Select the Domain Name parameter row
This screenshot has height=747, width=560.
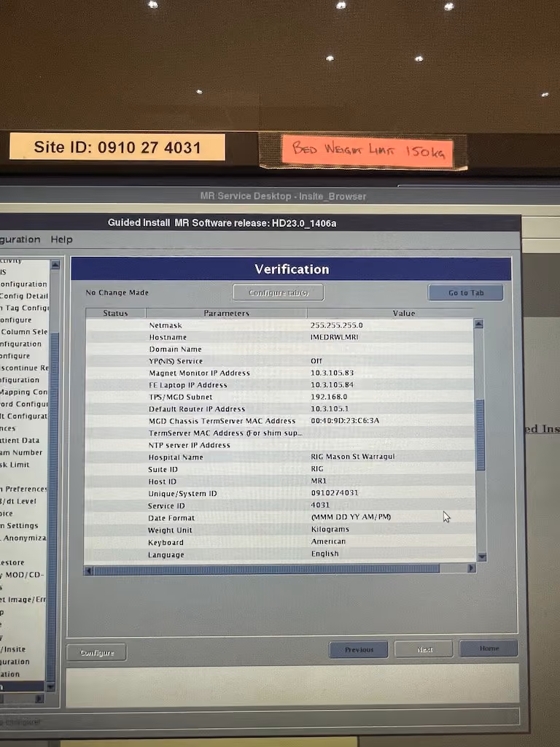coord(280,349)
